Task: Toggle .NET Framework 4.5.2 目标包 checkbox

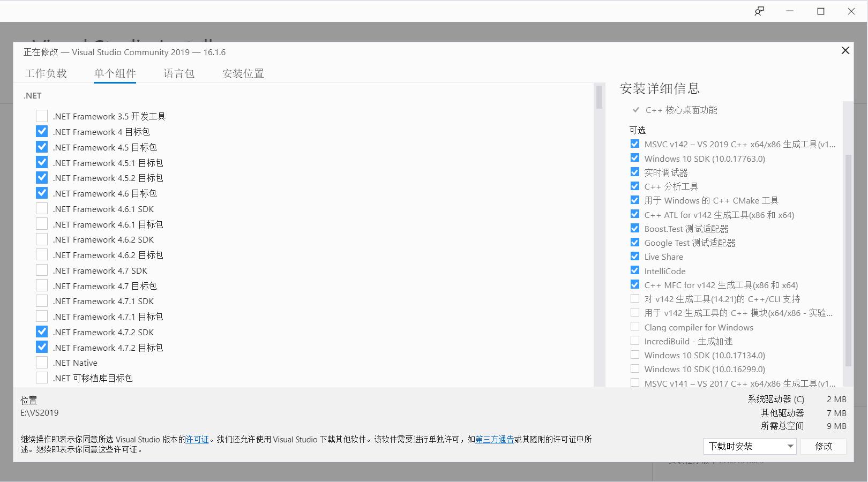Action: click(42, 178)
